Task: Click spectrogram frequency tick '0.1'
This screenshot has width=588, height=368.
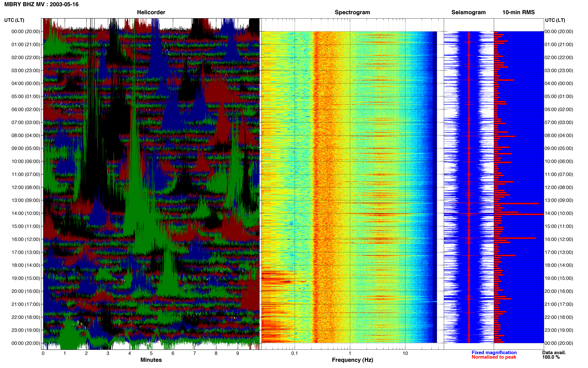Action: 295,353
